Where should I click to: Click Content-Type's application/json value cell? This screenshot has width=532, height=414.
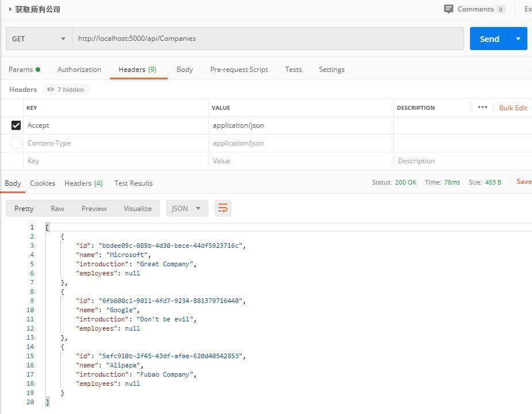point(301,143)
